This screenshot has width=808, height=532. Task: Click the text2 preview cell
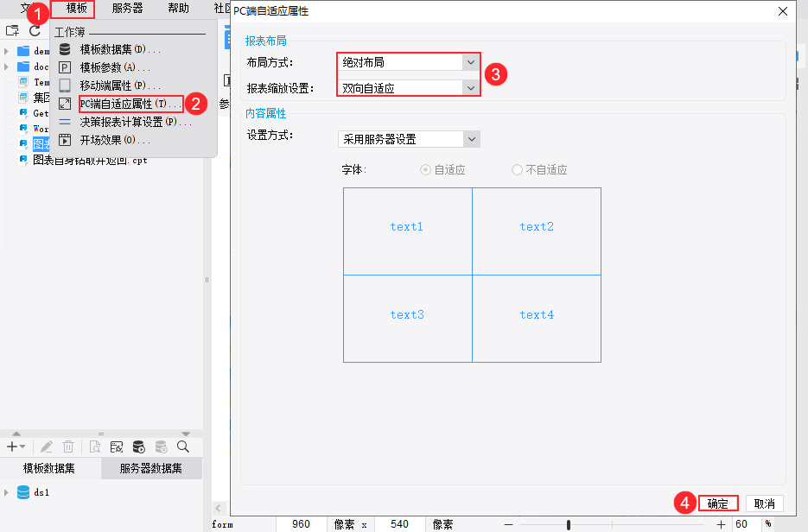tap(537, 231)
